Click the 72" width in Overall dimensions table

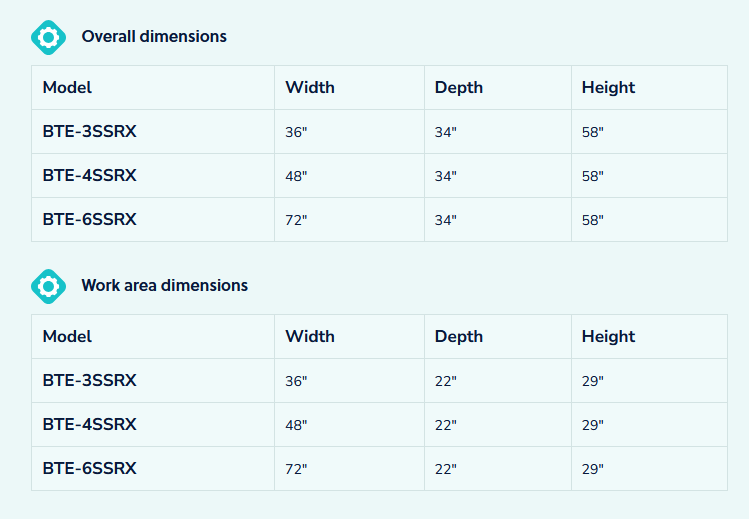(x=296, y=220)
